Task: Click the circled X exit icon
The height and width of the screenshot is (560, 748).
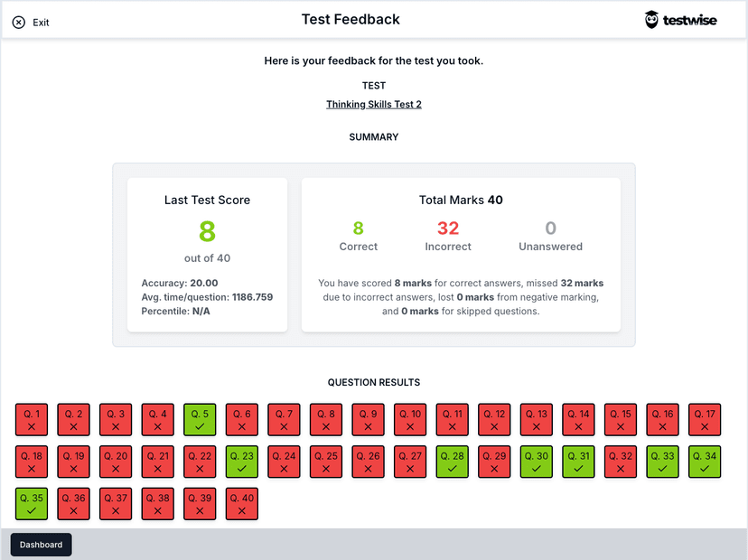Action: 20,22
